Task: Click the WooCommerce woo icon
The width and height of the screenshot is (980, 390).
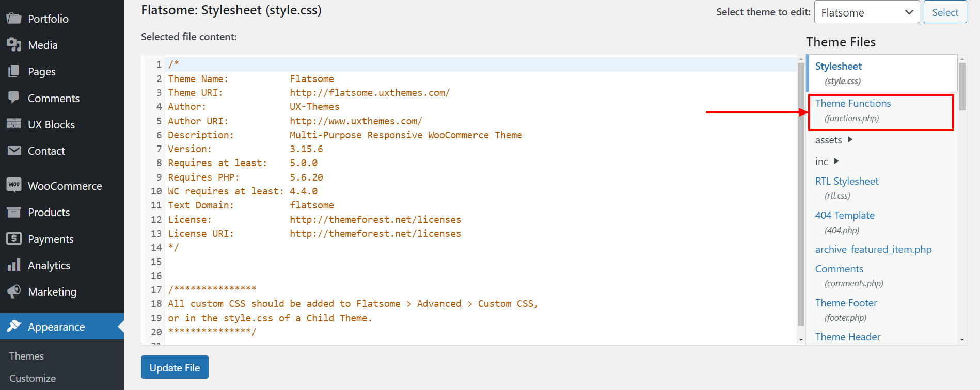Action: 14,185
